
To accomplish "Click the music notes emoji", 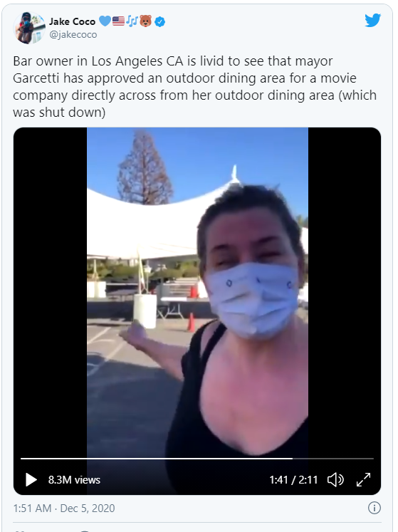I will [x=132, y=21].
